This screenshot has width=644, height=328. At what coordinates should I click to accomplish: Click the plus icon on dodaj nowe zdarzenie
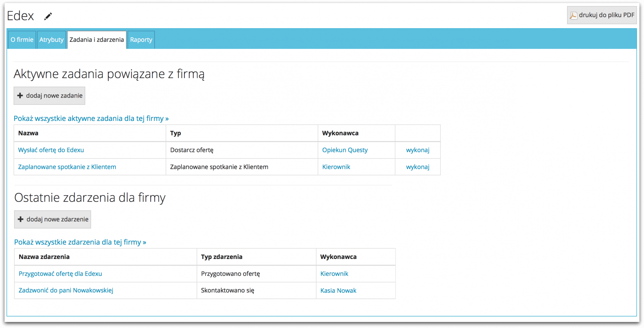click(x=21, y=219)
